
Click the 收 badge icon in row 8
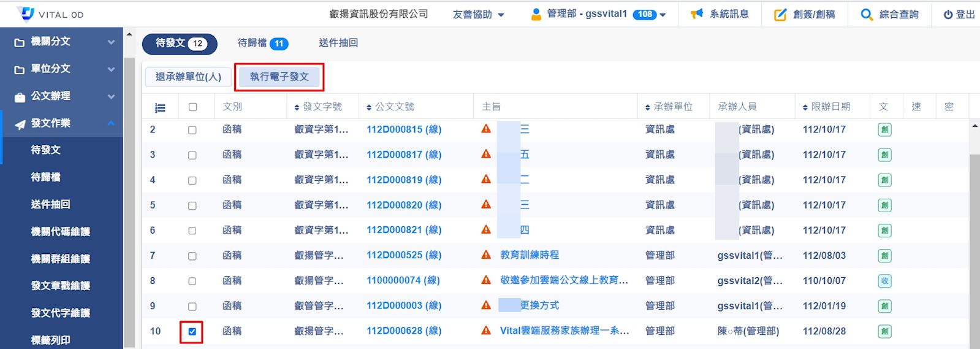click(x=884, y=281)
